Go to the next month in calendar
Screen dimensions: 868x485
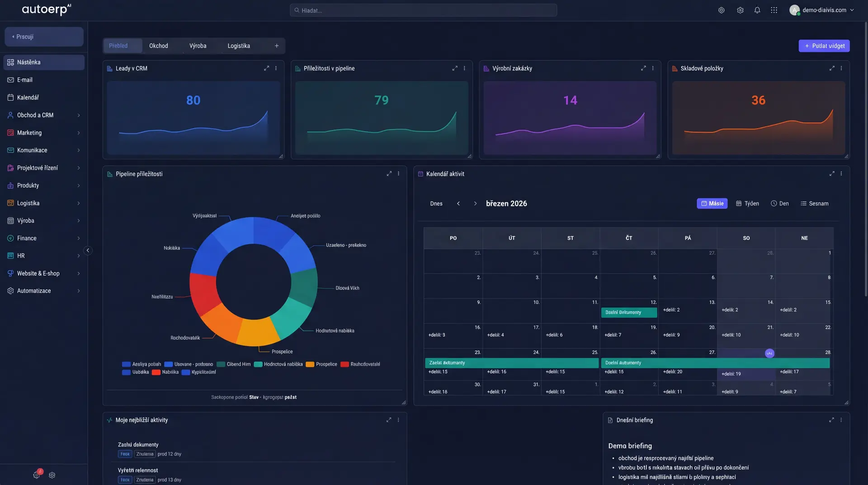click(x=475, y=204)
